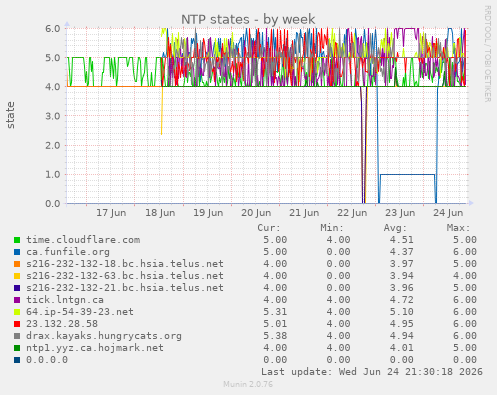Click the state y-axis title
Screen dimensions: 497x395
[10, 115]
